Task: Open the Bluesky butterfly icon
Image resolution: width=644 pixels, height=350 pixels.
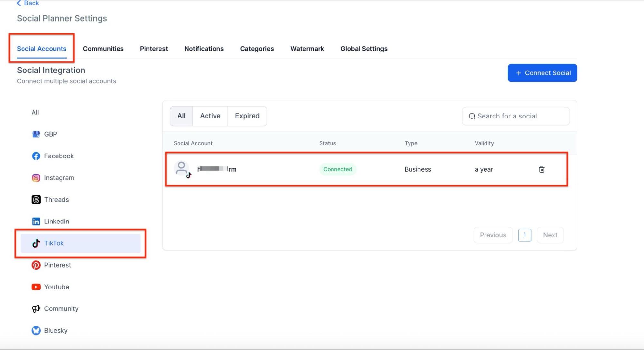Action: pos(36,331)
